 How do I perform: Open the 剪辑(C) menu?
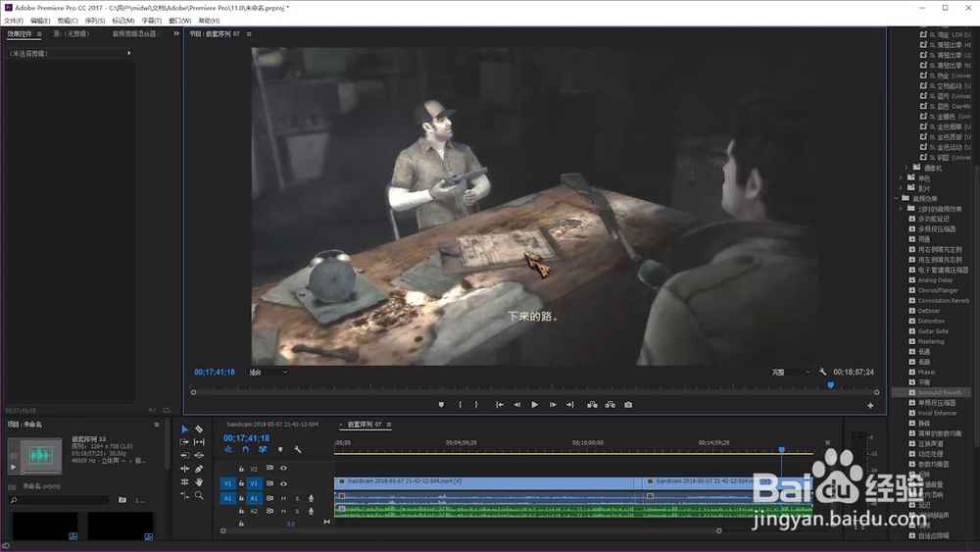(x=68, y=21)
